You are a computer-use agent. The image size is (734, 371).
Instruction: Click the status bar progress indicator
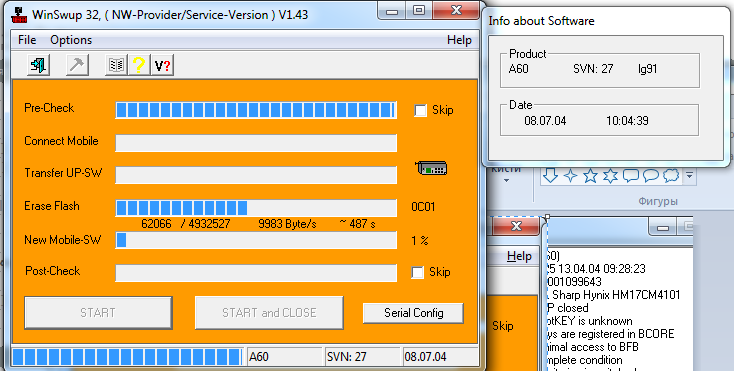tap(127, 357)
